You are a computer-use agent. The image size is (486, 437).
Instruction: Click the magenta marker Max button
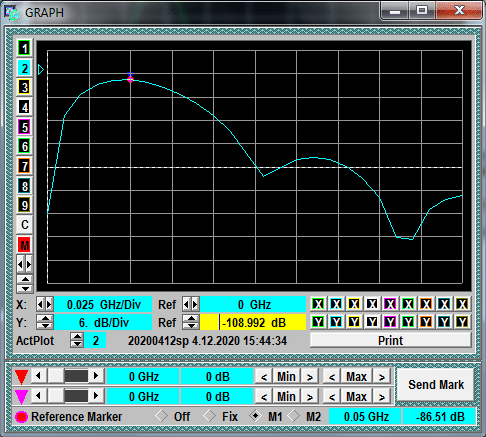pyautogui.click(x=356, y=396)
